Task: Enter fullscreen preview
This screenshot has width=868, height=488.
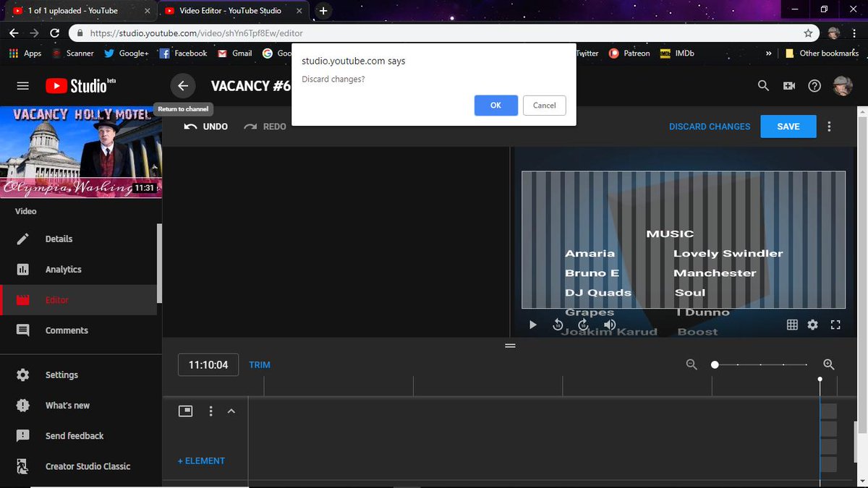Action: pos(835,325)
